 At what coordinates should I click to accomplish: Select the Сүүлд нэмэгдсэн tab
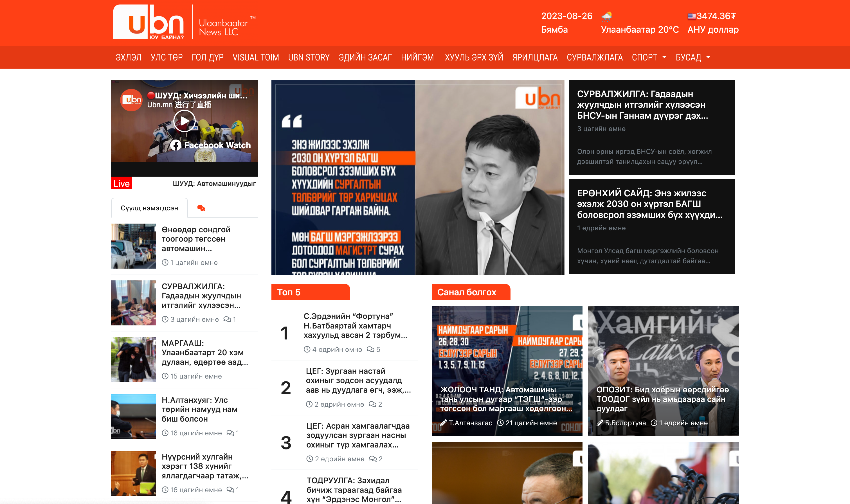tap(149, 208)
